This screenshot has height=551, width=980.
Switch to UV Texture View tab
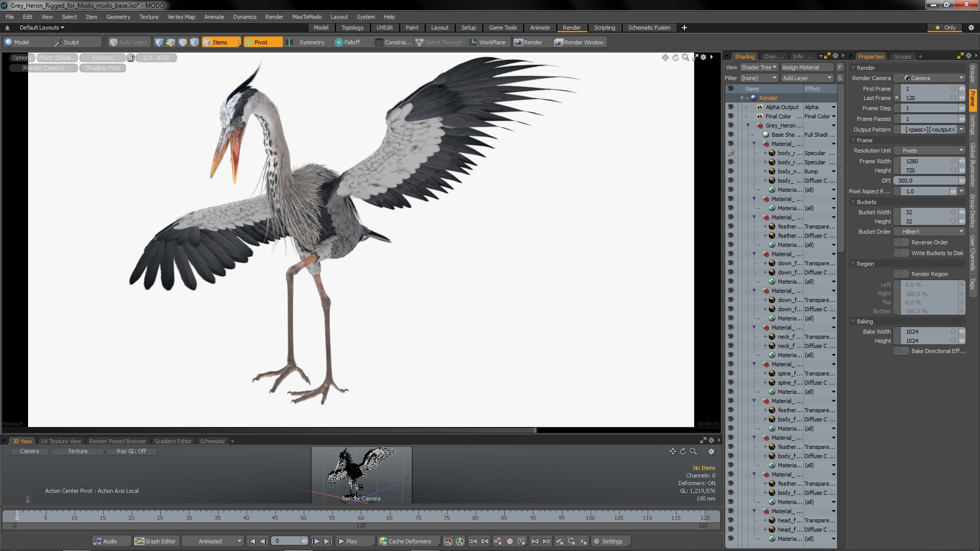point(60,441)
